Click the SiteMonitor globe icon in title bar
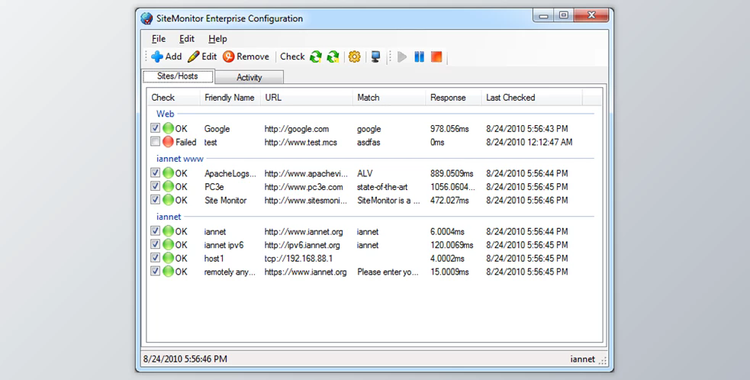Viewport: 750px width, 380px height. [146, 19]
